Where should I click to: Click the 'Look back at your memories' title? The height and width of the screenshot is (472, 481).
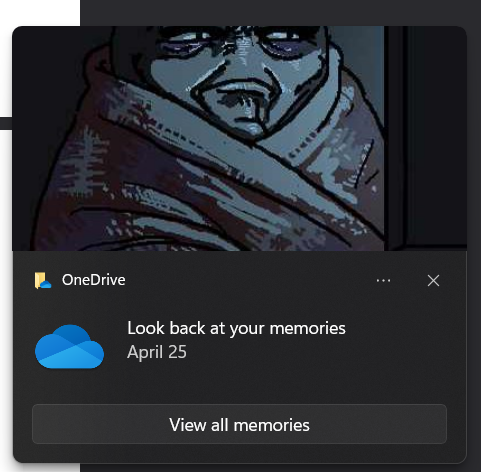click(x=236, y=328)
